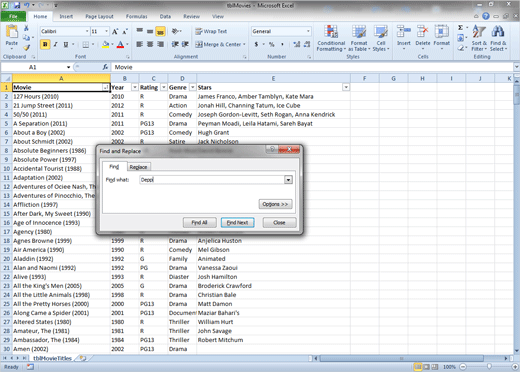
Task: Open Stars column filter dropdown
Action: click(x=346, y=87)
